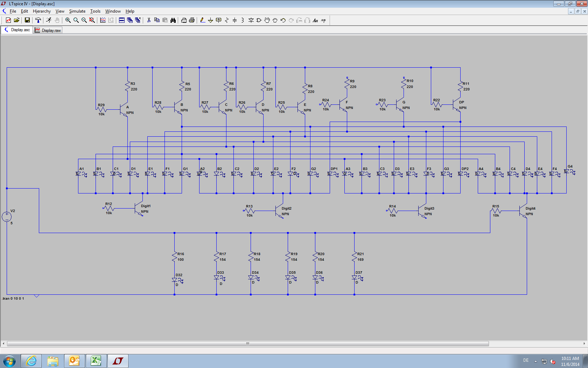Click the Copy toolbar icon
The image size is (588, 368).
tap(157, 20)
